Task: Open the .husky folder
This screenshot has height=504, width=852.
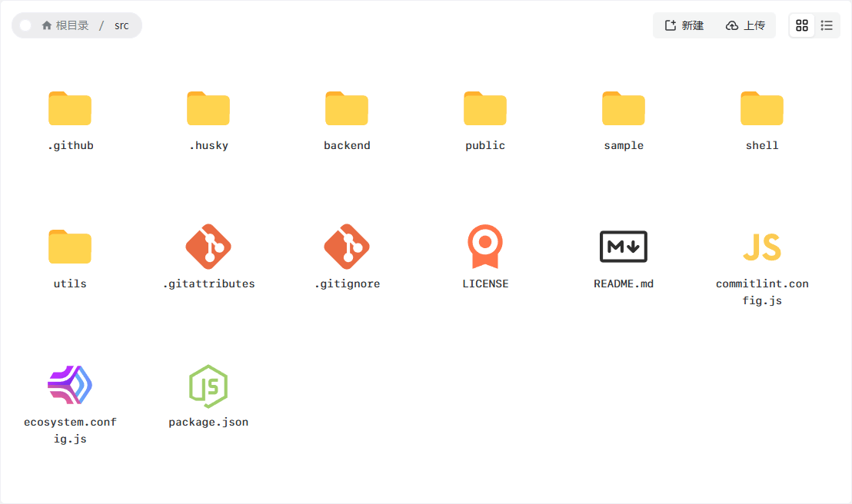Action: 208,109
